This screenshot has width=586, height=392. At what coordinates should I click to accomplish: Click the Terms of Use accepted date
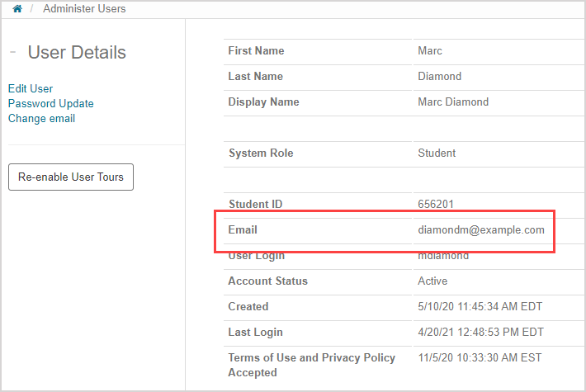tap(480, 358)
